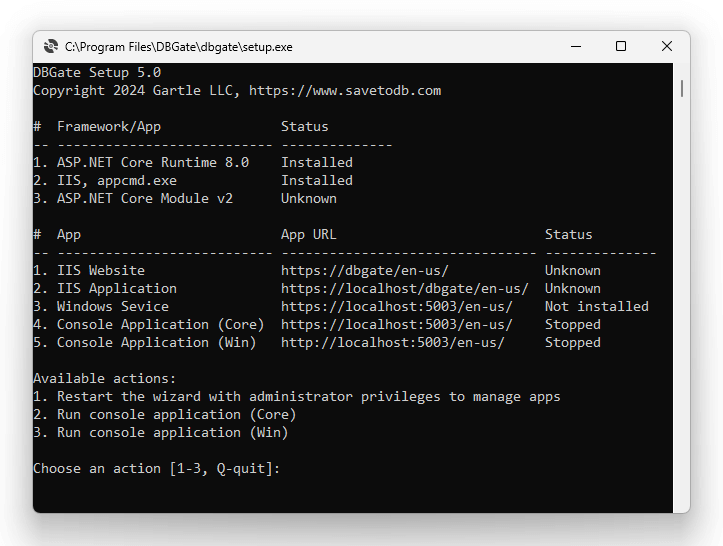Click 'Windows Sevice' app row
Screen dimensions: 723x546
click(x=113, y=307)
